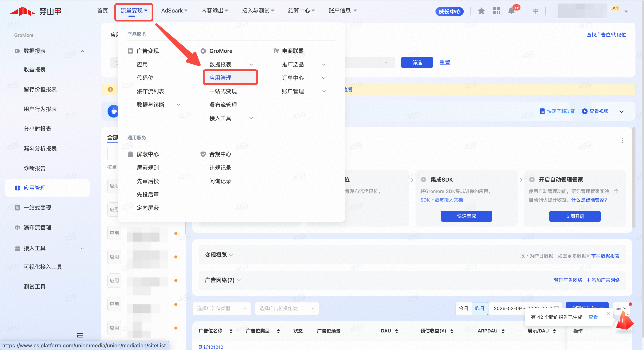Screen dimensions: 644x350
Task: Open SDK下载与接入文档 link
Action: (441, 200)
